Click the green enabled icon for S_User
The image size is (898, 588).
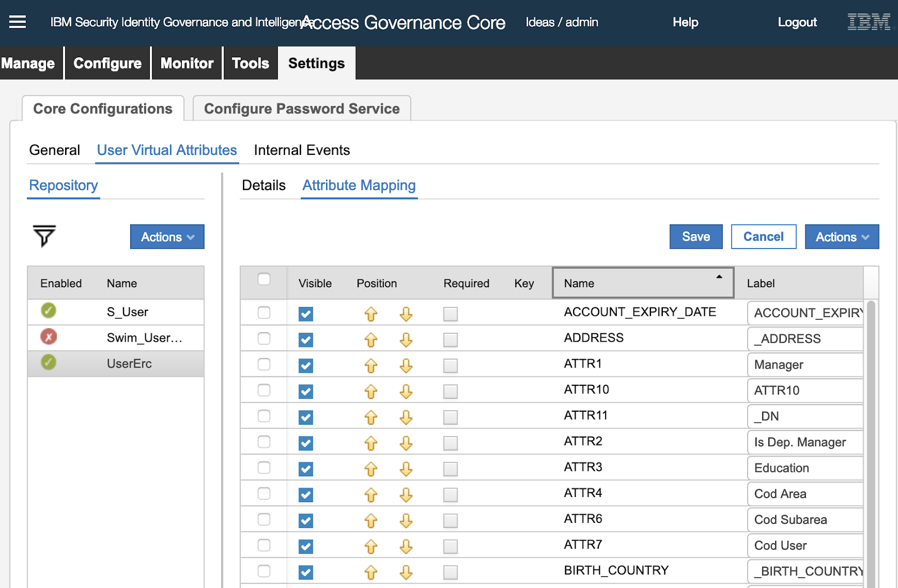click(49, 310)
